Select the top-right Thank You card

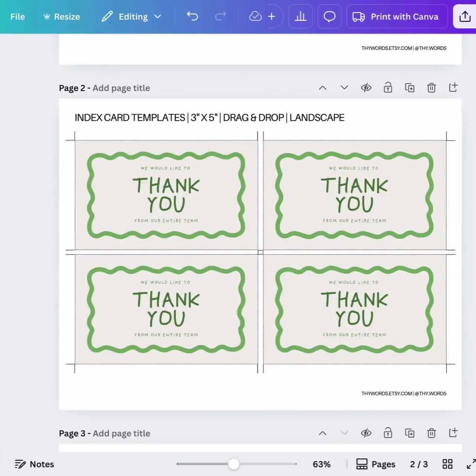pos(355,195)
